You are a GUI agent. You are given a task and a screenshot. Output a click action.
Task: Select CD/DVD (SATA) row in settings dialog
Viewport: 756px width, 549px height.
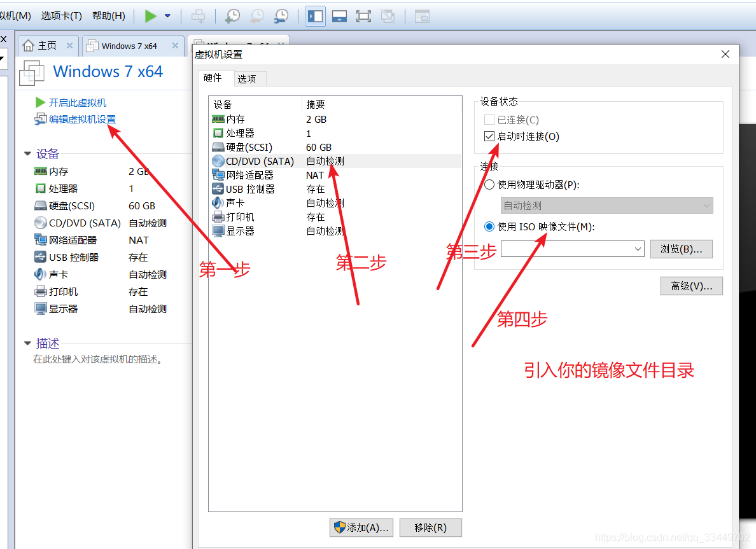click(335, 161)
